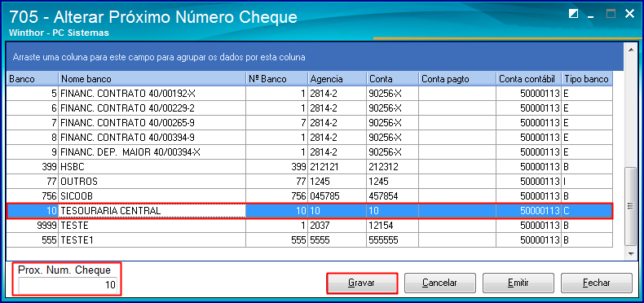The height and width of the screenshot is (303, 644).
Task: Click the Emitir button
Action: pyautogui.click(x=518, y=283)
